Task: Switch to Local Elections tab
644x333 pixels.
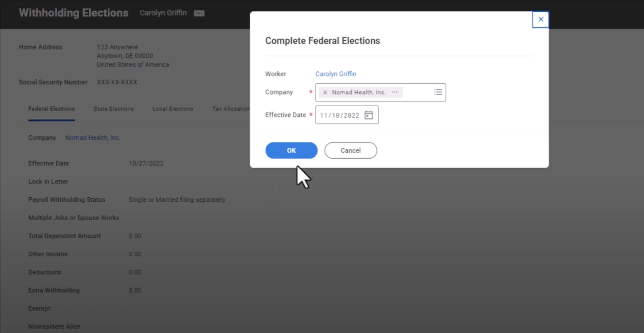Action: (x=173, y=109)
